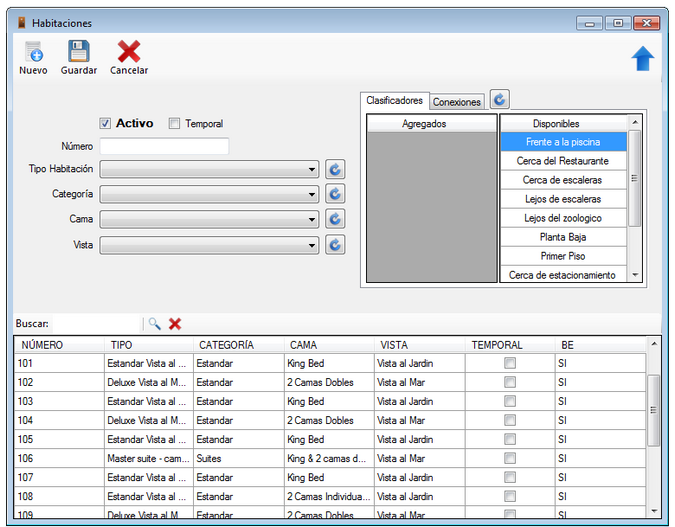
Task: Click the 'Suites' category cell
Action: (x=239, y=458)
